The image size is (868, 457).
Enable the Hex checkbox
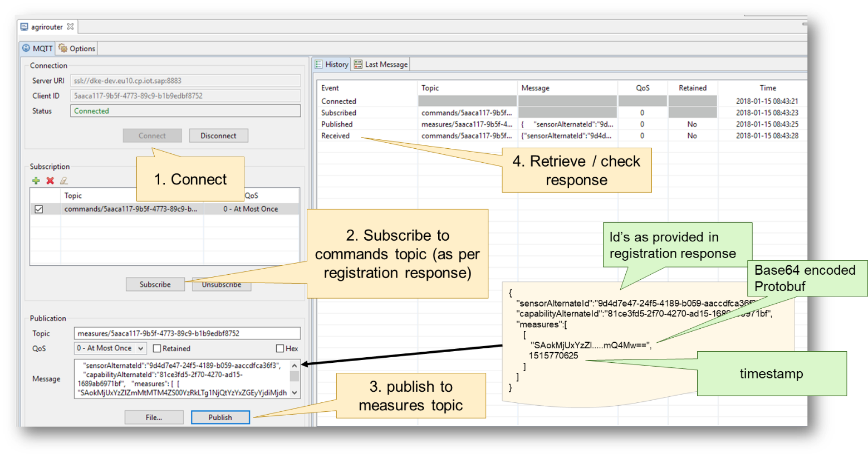279,348
